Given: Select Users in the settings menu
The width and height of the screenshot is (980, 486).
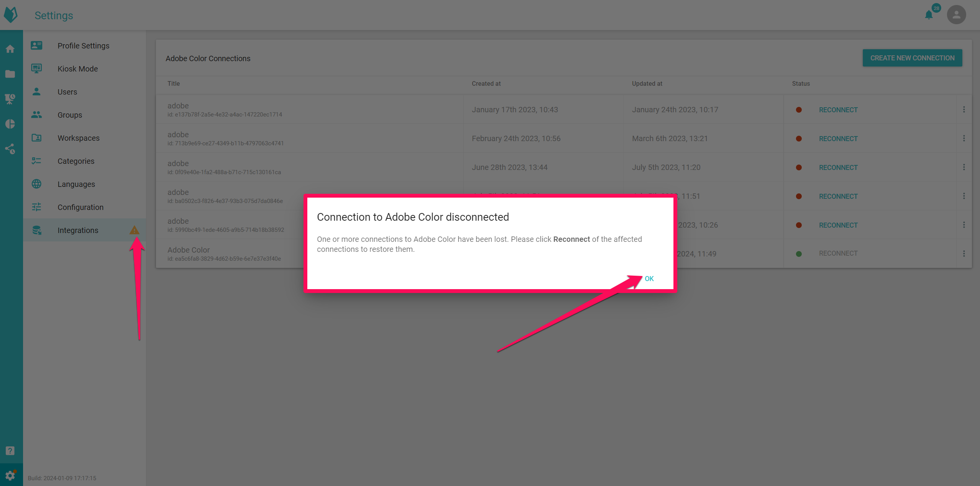Looking at the screenshot, I should pos(85,92).
